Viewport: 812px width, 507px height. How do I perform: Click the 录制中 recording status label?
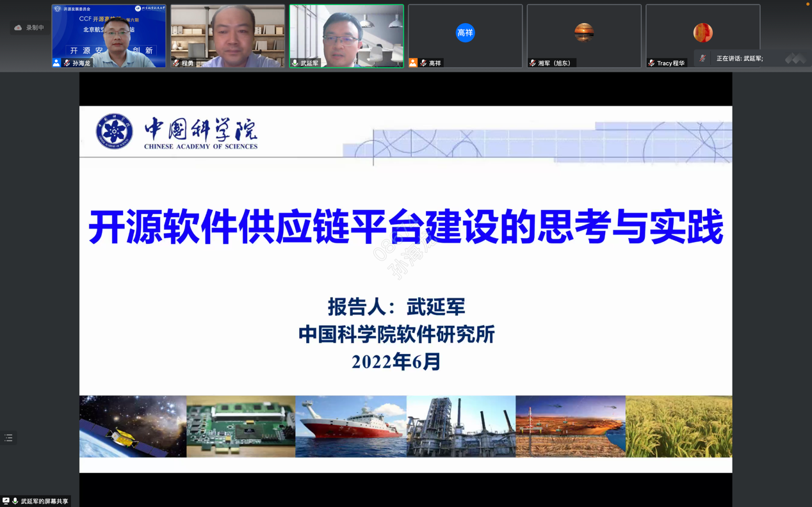[x=35, y=28]
